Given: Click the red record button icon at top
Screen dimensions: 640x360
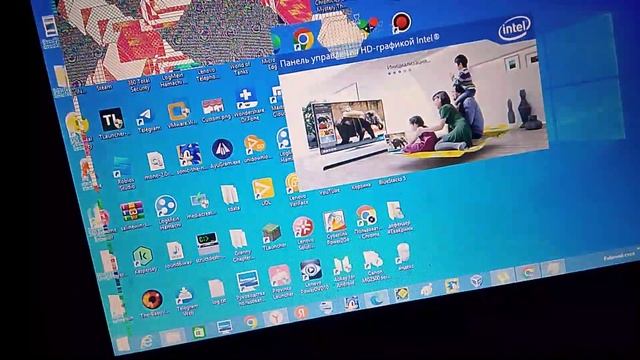Looking at the screenshot, I should coord(401,21).
